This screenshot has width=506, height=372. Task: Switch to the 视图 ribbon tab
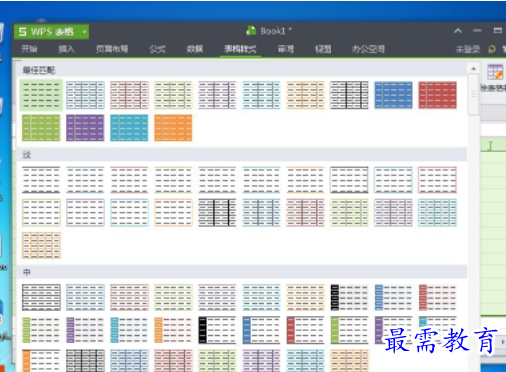coord(323,49)
